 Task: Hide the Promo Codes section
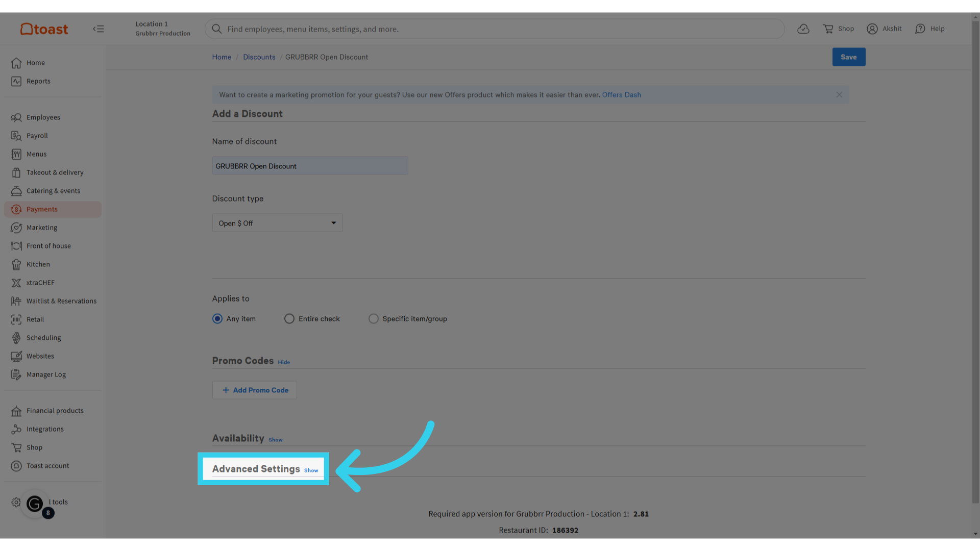(284, 362)
